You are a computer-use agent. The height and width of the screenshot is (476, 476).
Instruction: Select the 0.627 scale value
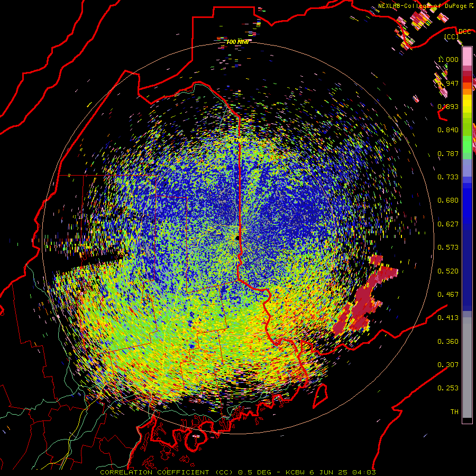coord(448,224)
